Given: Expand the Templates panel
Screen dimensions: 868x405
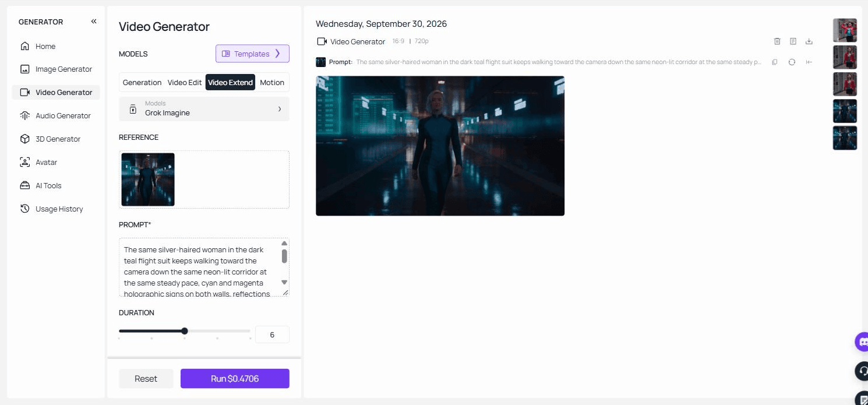Looking at the screenshot, I should pyautogui.click(x=252, y=54).
